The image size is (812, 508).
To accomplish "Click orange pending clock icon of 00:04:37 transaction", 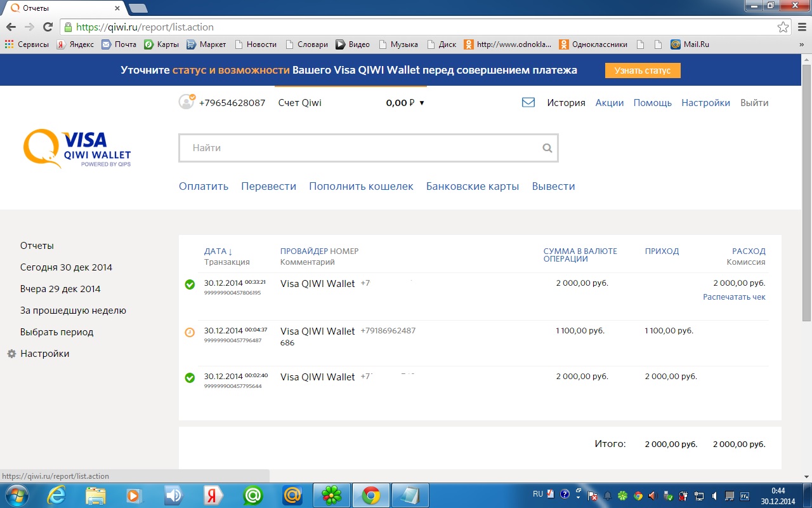I will pyautogui.click(x=190, y=332).
